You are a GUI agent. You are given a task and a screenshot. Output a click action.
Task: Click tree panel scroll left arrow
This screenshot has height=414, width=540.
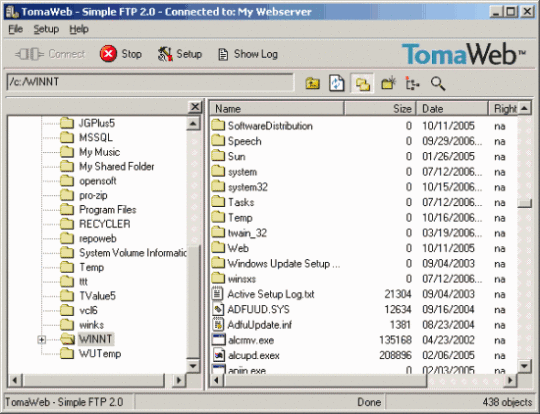pyautogui.click(x=15, y=380)
